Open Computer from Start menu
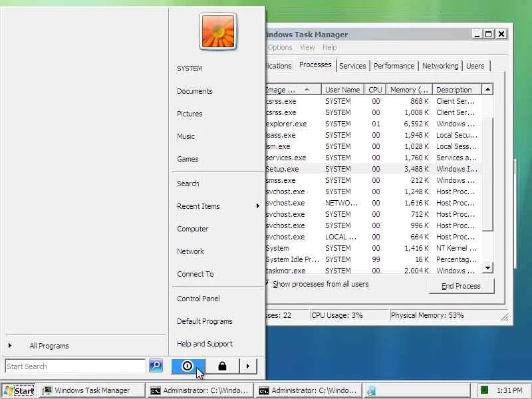Image resolution: width=532 pixels, height=399 pixels. pyautogui.click(x=193, y=229)
